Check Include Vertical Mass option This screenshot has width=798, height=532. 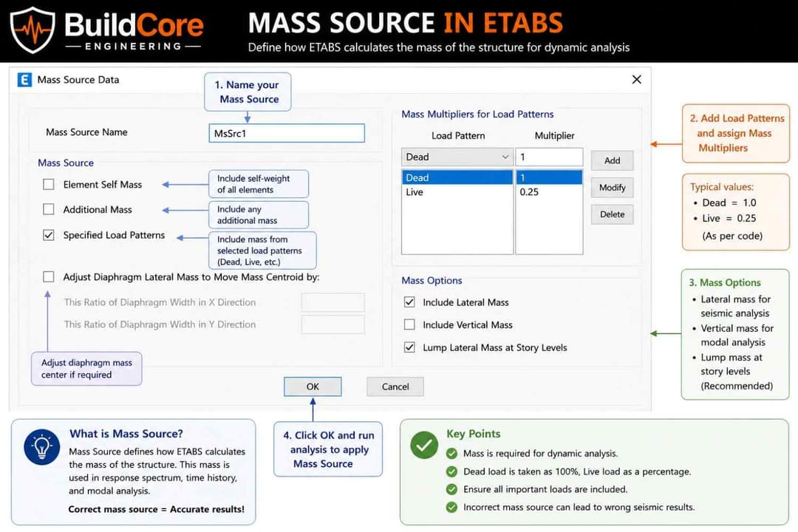click(x=409, y=324)
